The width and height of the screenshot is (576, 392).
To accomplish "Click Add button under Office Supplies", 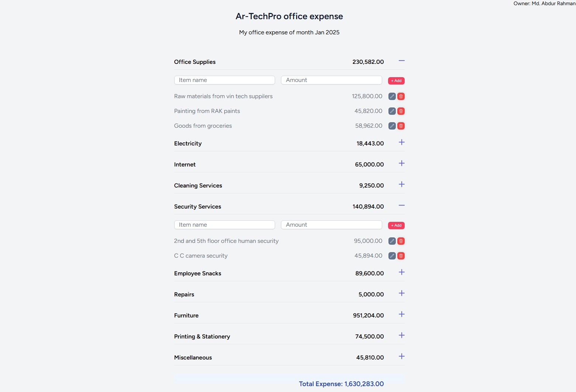I will point(396,81).
